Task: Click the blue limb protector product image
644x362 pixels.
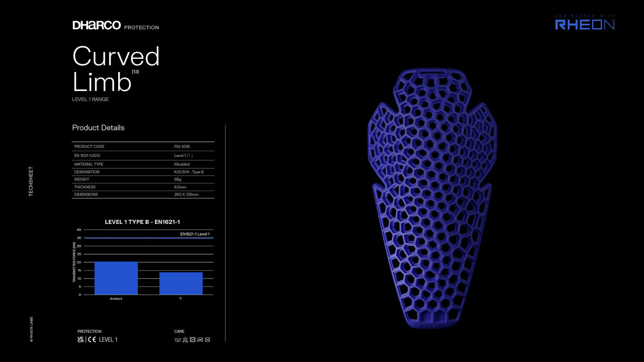Action: pyautogui.click(x=431, y=198)
